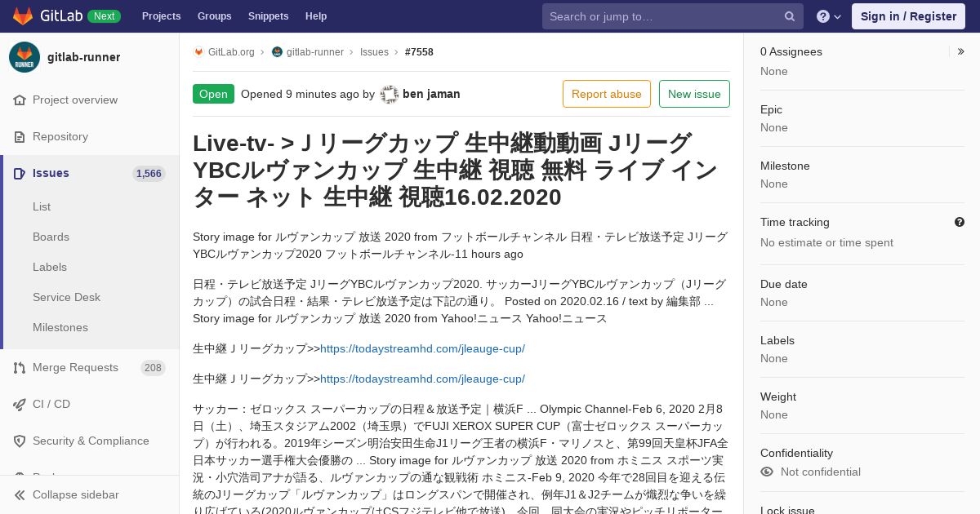Click the GitLab.org breadcrumb icon

point(198,51)
